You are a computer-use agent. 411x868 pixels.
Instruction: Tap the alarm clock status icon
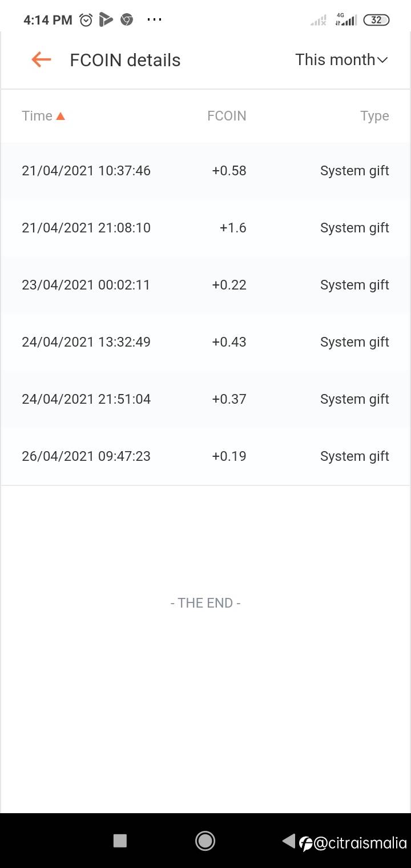pos(86,20)
